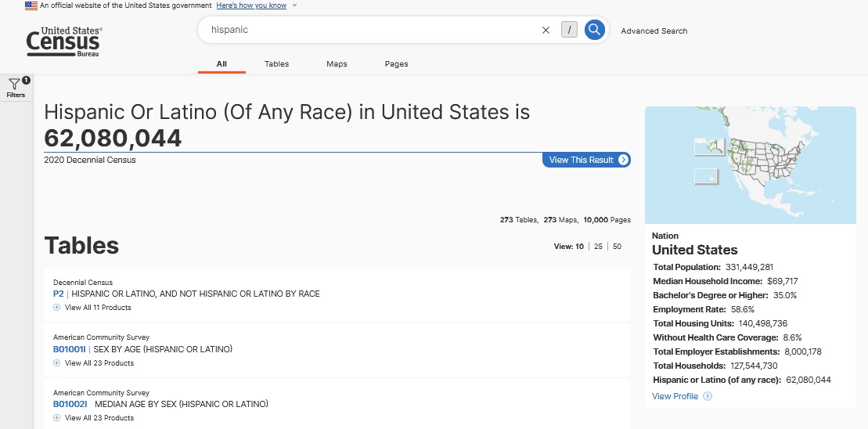Viewport: 868px width, 429px height.
Task: Open table B01002I link
Action: tap(70, 404)
